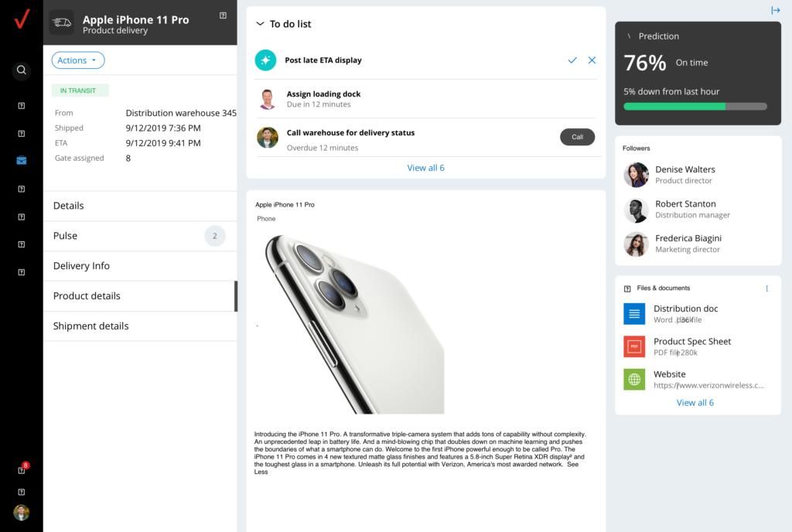Mark Post late ETA display as done
This screenshot has height=532, width=792.
pos(572,60)
